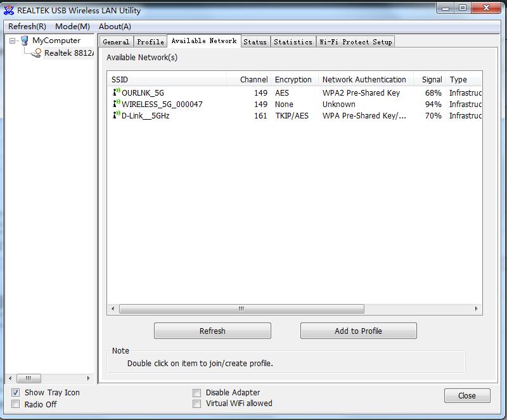Click the Network Authentication column header
The height and width of the screenshot is (420, 507).
coord(366,79)
